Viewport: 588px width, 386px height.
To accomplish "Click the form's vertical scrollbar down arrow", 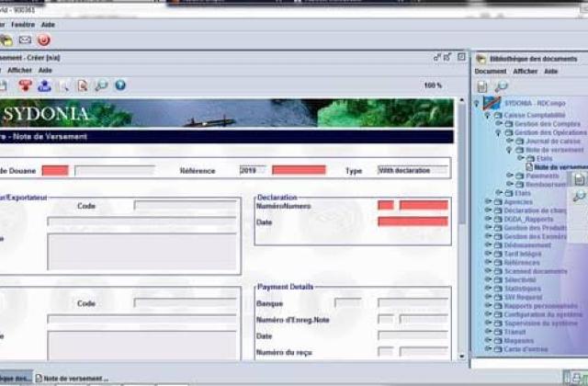I will tap(461, 357).
